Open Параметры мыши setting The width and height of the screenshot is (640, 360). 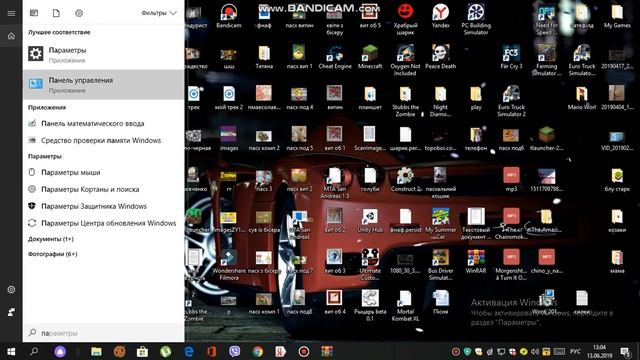coord(103,172)
